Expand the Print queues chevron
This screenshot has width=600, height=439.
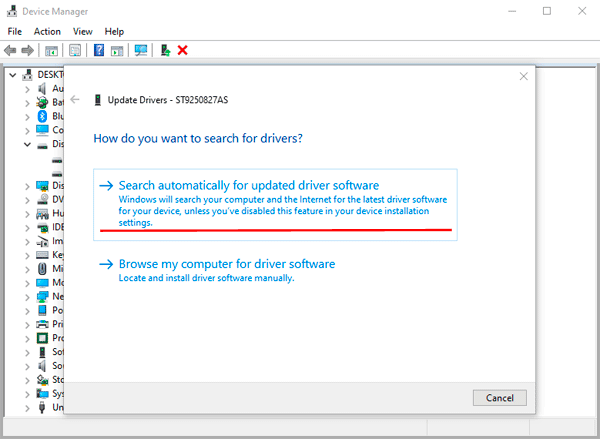(x=27, y=325)
